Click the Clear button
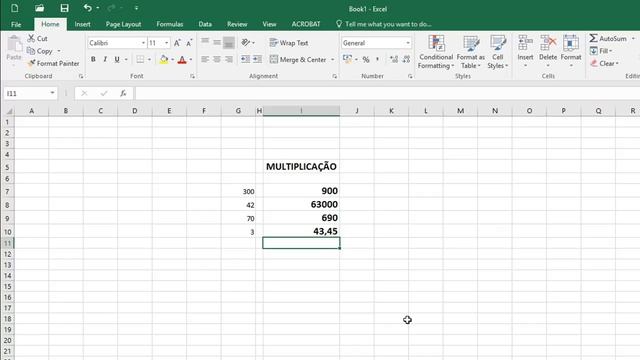This screenshot has width=640, height=360. click(x=604, y=63)
